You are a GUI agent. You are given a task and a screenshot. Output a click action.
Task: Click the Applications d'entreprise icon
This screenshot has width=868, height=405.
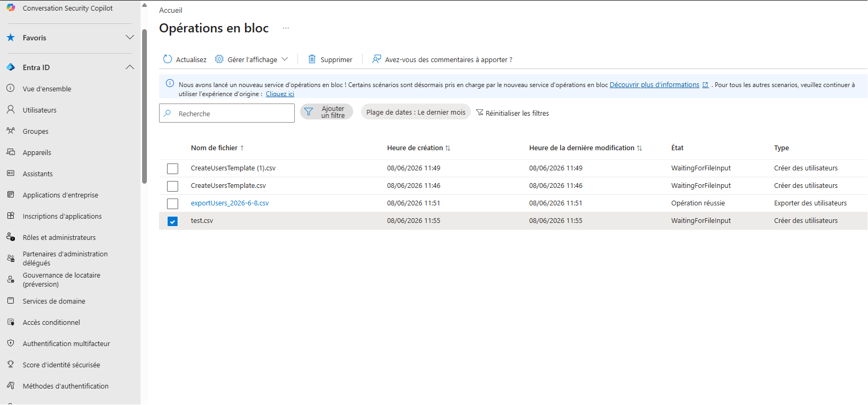click(11, 194)
